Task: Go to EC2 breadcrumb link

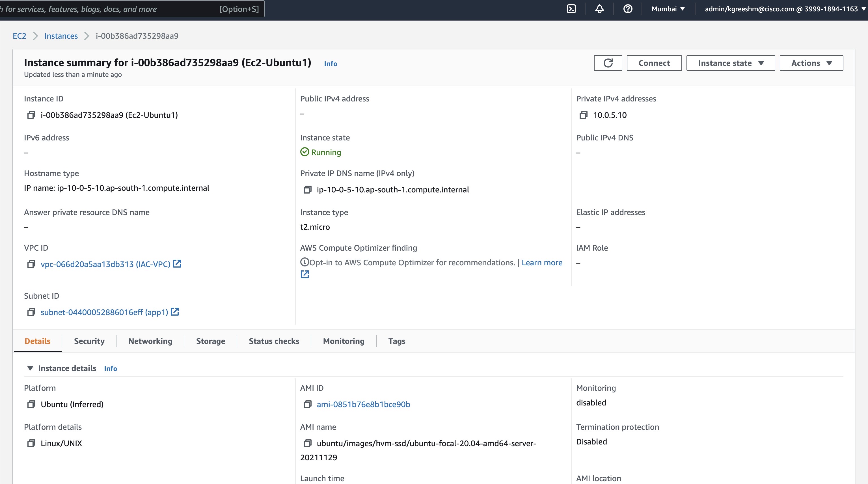Action: tap(20, 36)
